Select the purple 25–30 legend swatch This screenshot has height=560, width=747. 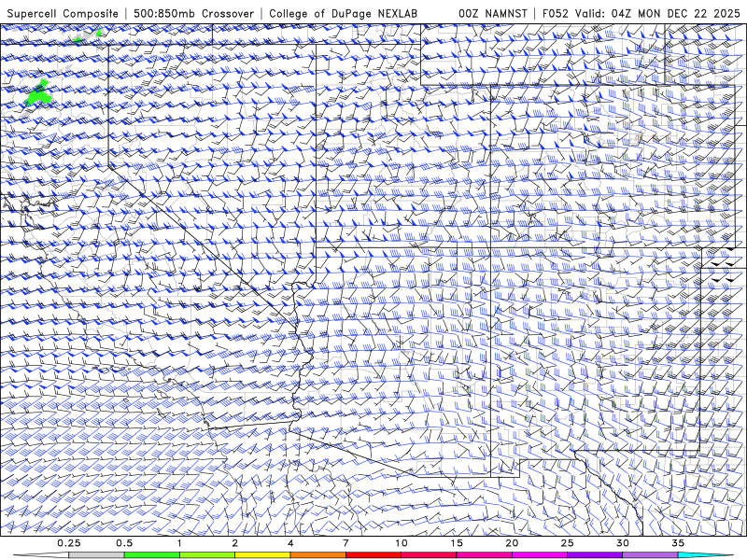coord(595,555)
